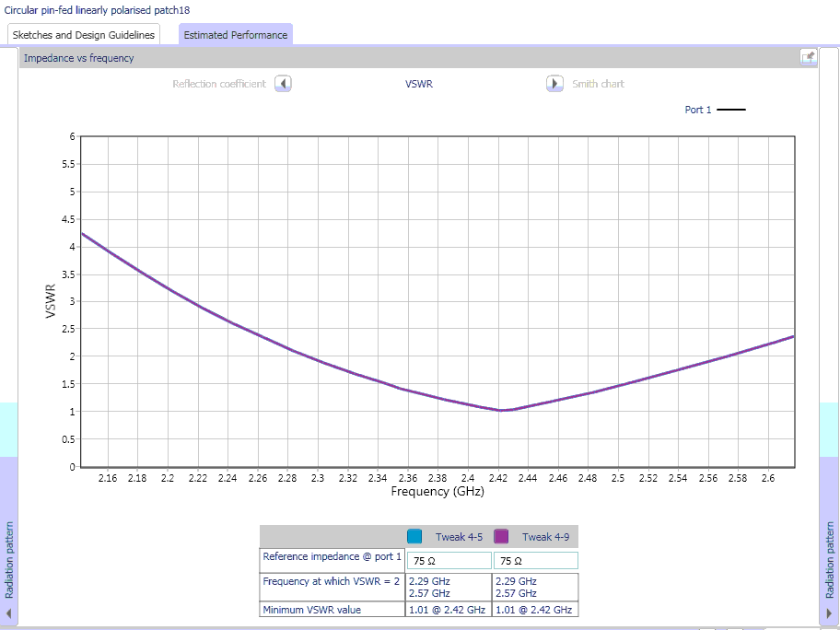
Task: Click the purple Tweak 4-9 color swatch
Action: point(502,537)
